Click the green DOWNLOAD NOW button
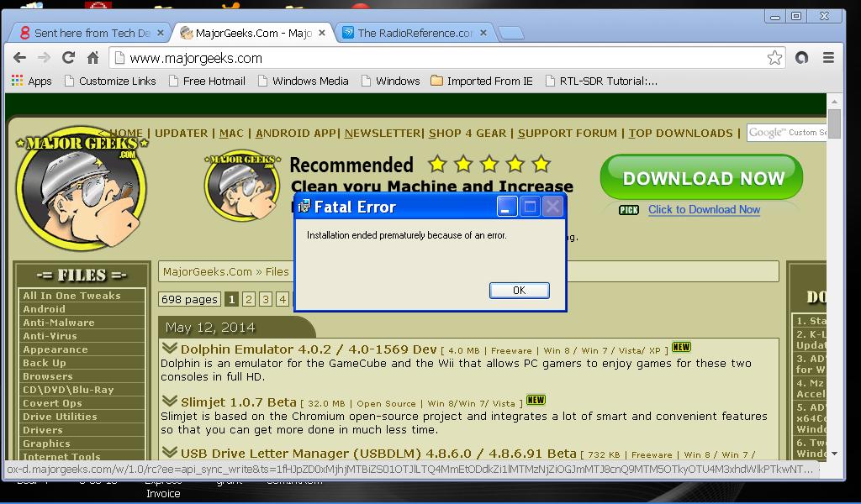 click(702, 178)
